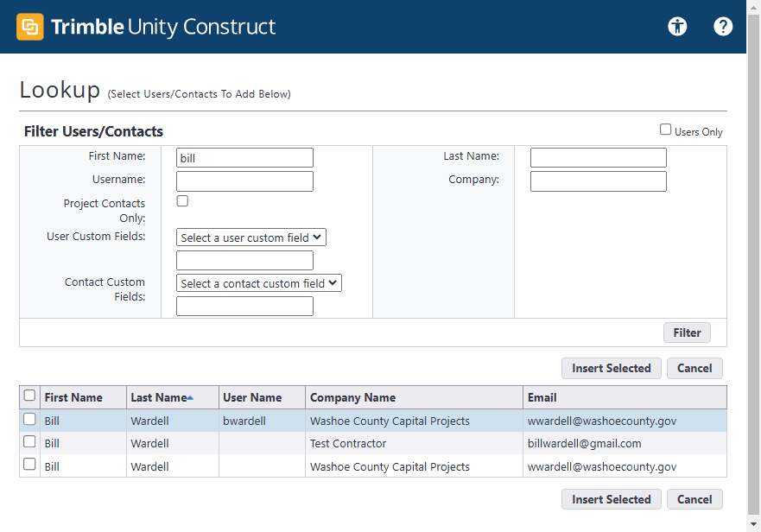Toggle the select-all checkbox in table header
The height and width of the screenshot is (532, 761).
click(x=29, y=396)
